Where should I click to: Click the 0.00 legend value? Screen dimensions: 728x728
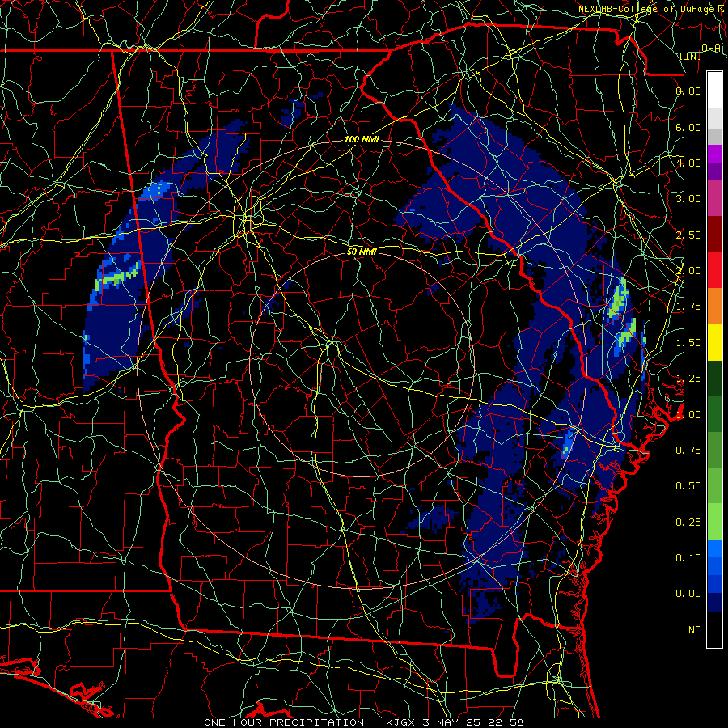point(688,594)
